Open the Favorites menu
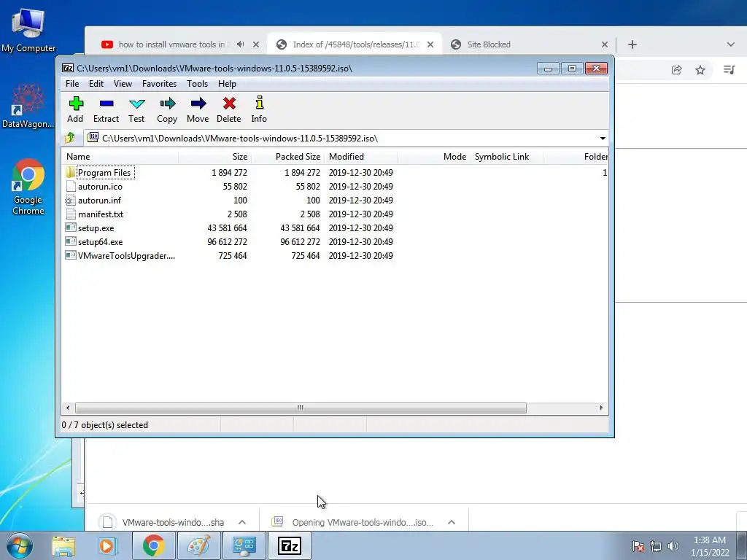Viewport: 747px width, 560px height. 159,84
